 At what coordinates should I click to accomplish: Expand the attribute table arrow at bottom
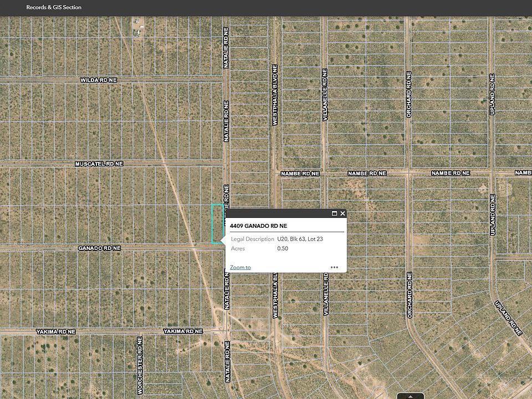[410, 396]
